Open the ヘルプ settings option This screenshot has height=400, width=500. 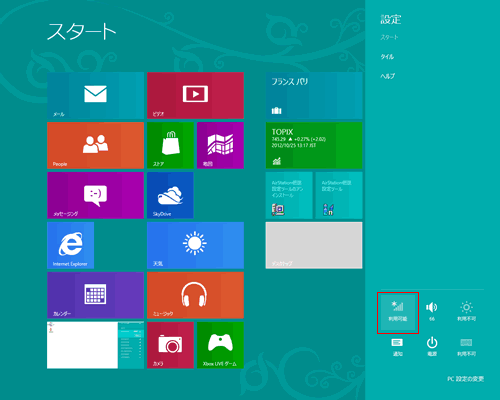388,76
